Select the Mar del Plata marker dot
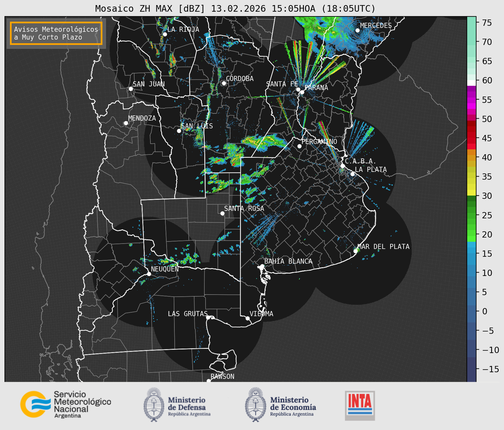The image size is (504, 430). (x=356, y=251)
